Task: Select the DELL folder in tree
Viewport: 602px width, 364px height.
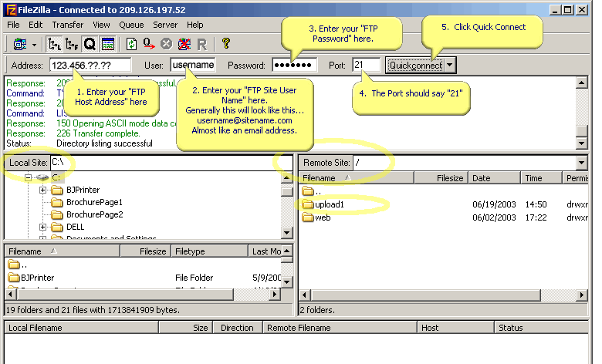Action: [x=68, y=227]
